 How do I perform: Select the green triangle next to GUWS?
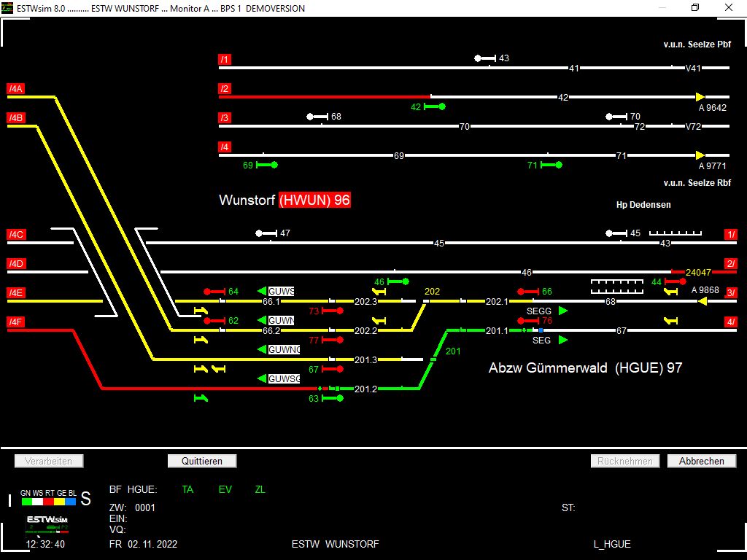click(x=263, y=291)
